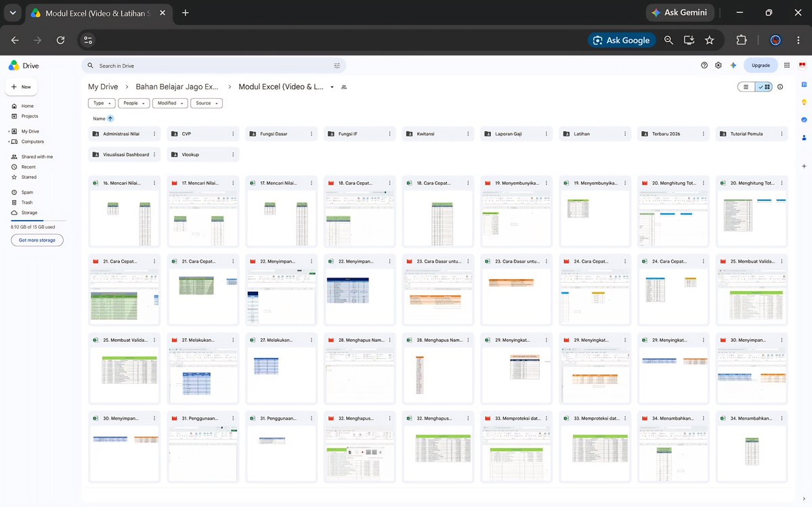Open Contacts in the side panel
The image size is (812, 507).
pos(804,137)
